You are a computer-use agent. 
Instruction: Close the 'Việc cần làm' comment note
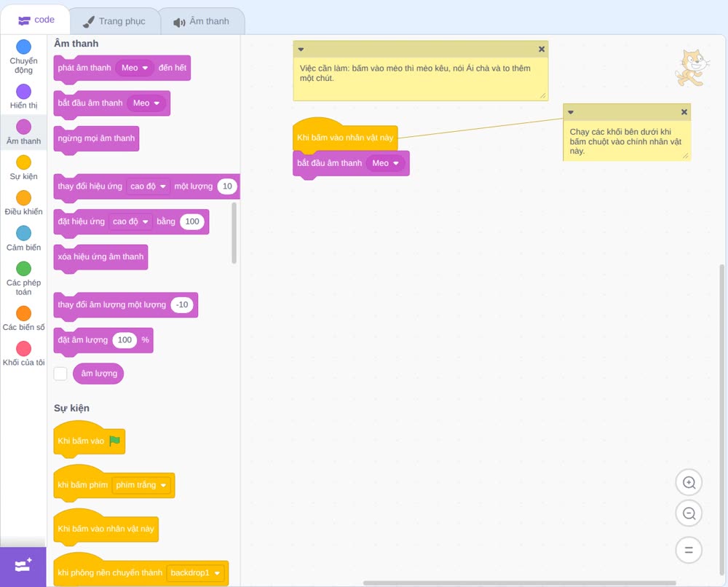pos(542,50)
